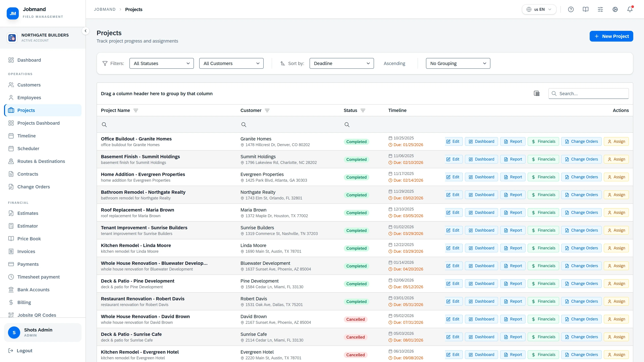Click the JM Jobmand logo
The height and width of the screenshot is (362, 644).
pos(13,13)
